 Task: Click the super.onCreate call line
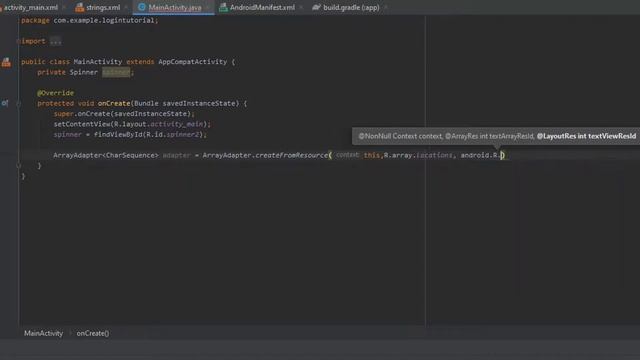coord(124,114)
